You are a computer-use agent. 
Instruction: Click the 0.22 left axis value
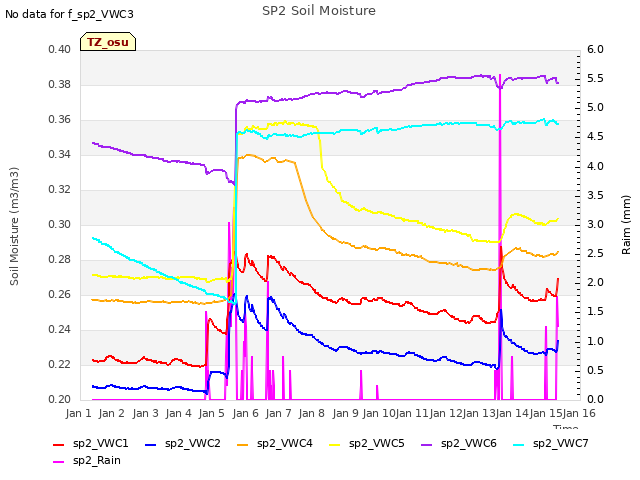pyautogui.click(x=59, y=364)
